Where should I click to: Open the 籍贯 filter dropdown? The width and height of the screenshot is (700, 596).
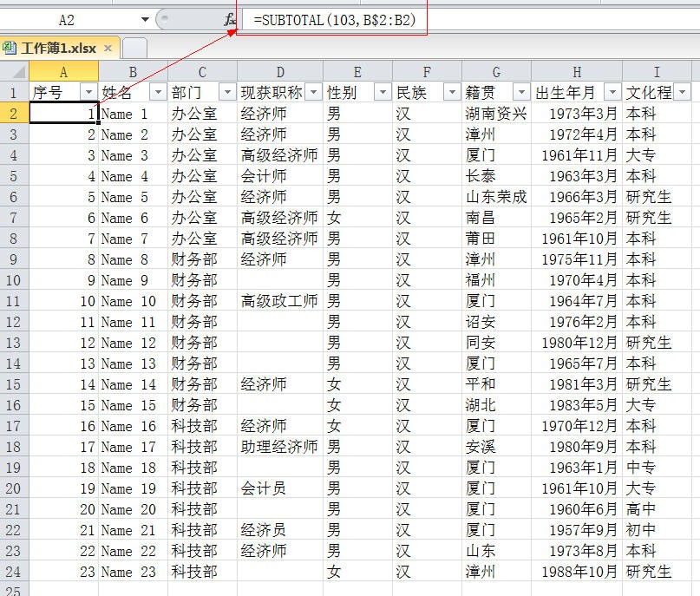520,93
